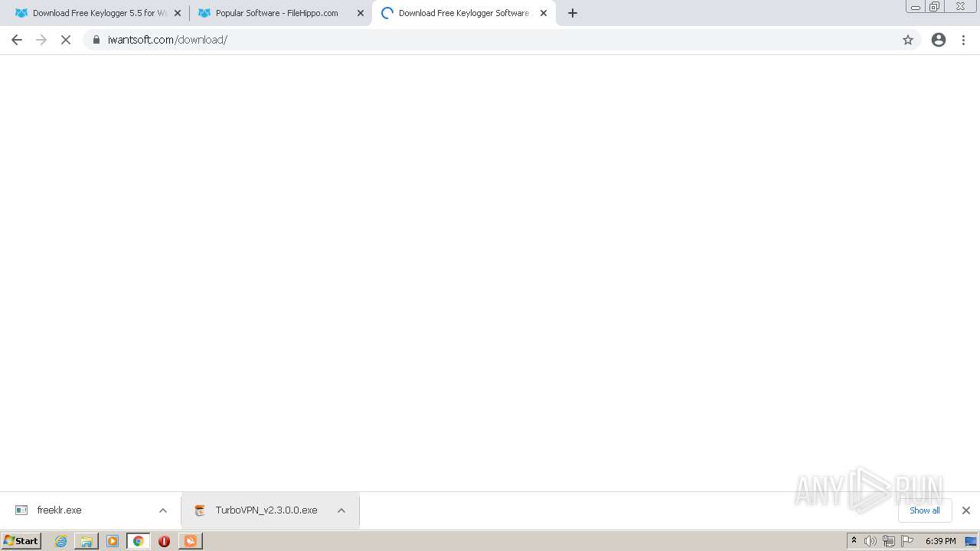Open the Windows Start menu
980x551 pixels.
pyautogui.click(x=21, y=540)
